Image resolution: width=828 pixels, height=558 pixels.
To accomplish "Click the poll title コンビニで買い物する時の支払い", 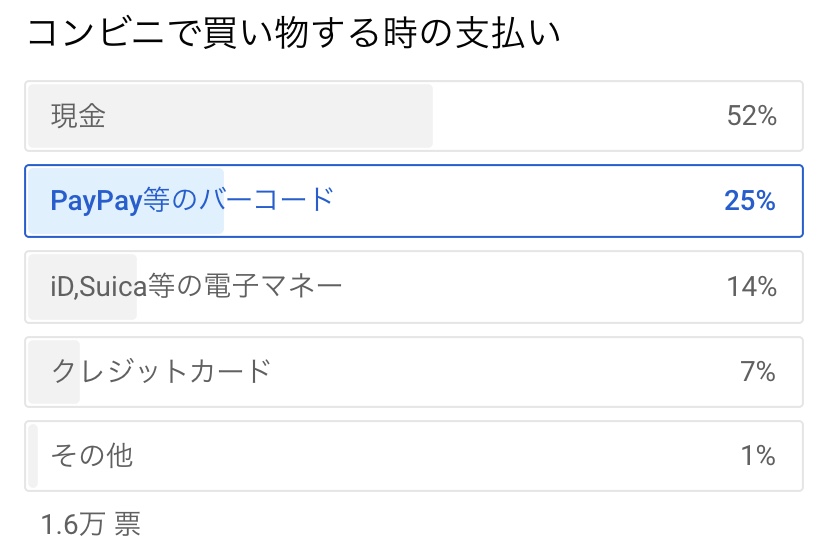I will (x=293, y=33).
